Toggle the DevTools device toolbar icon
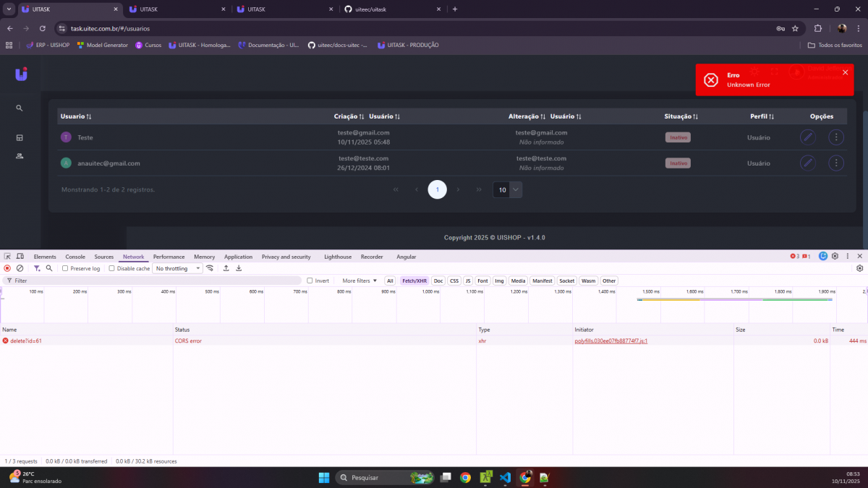This screenshot has width=868, height=488. point(20,257)
